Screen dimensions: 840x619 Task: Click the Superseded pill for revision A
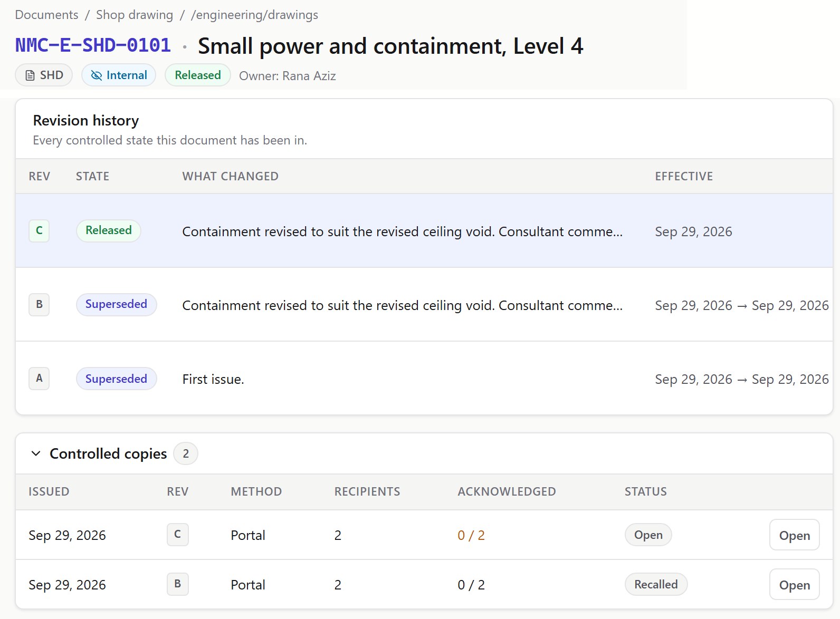pyautogui.click(x=116, y=379)
